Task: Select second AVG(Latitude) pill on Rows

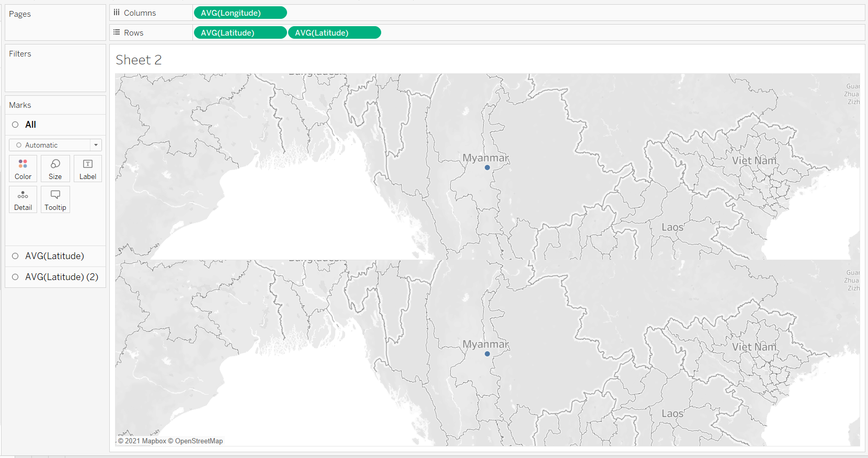Action: click(334, 32)
